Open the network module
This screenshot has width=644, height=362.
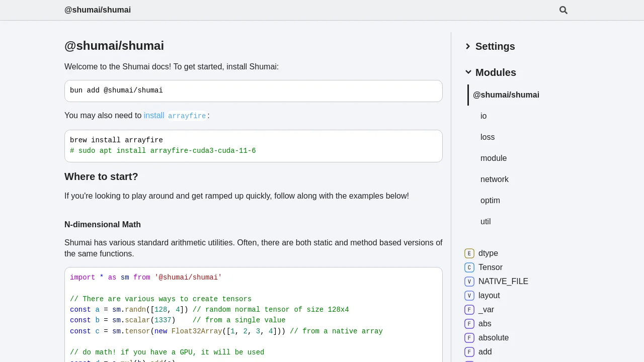495,179
